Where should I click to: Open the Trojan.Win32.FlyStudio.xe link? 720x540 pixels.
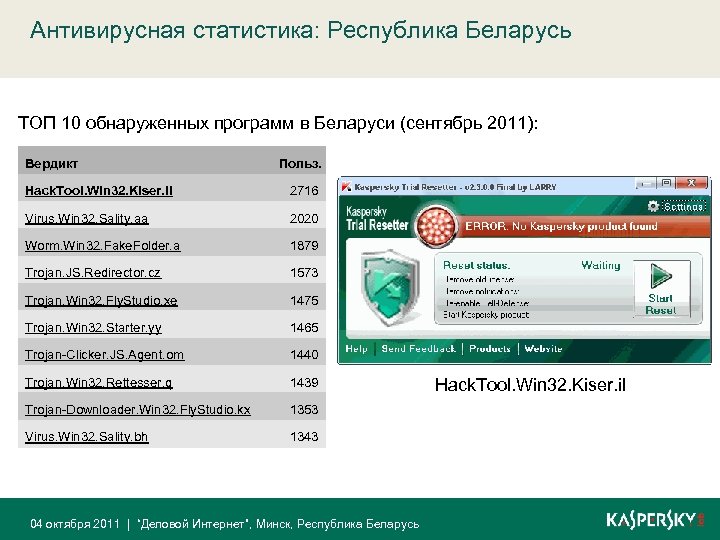101,300
